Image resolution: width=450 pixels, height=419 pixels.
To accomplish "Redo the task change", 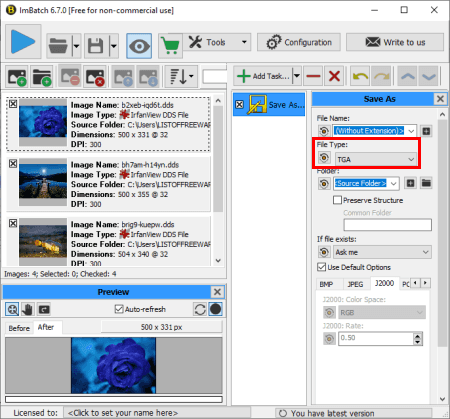I will click(381, 76).
